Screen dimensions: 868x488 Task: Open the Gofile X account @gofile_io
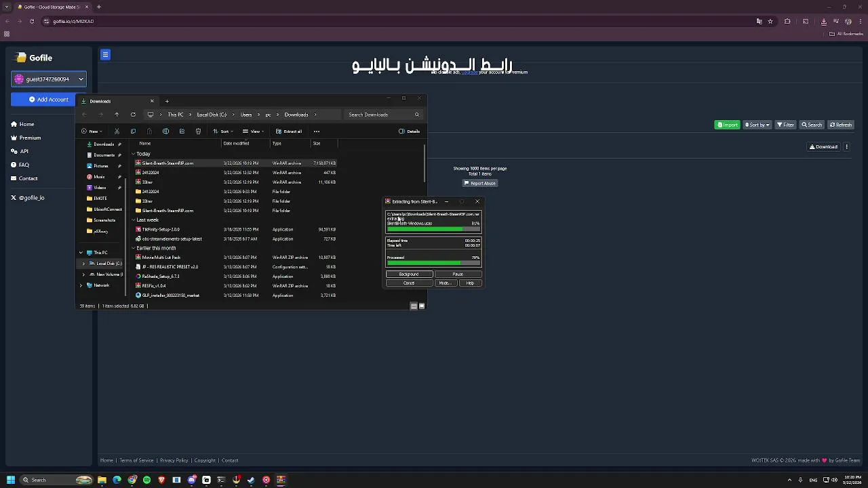[x=27, y=198]
